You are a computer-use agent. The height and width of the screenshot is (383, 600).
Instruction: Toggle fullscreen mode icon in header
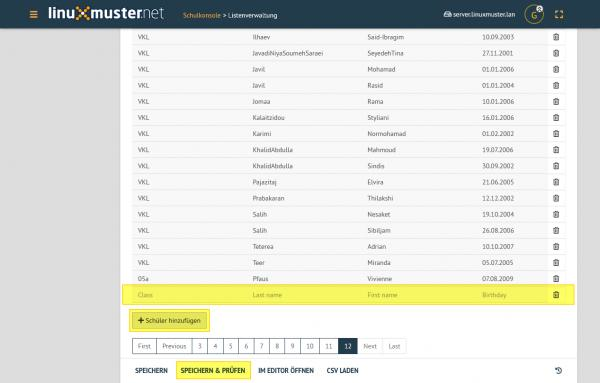point(559,15)
